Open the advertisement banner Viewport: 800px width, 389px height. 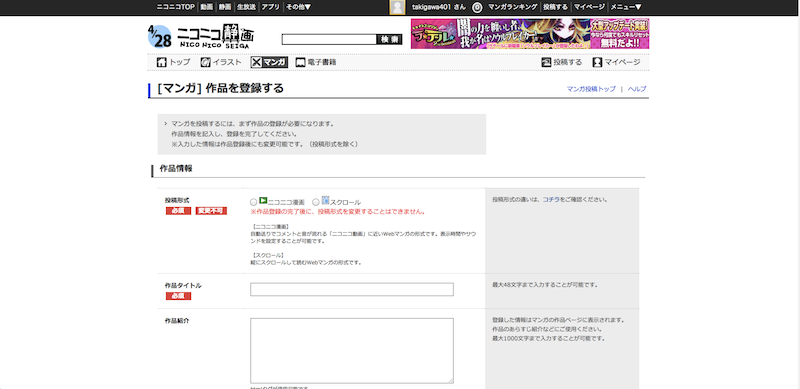click(x=530, y=34)
